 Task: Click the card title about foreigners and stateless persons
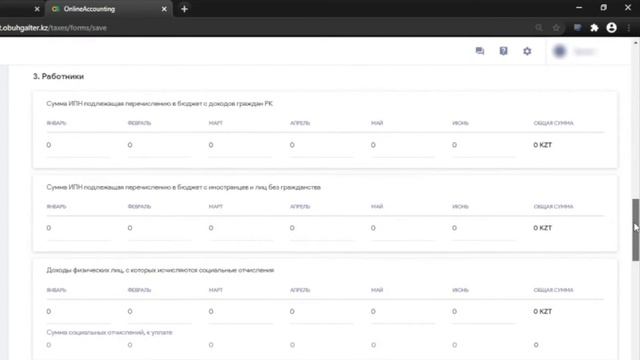click(184, 187)
